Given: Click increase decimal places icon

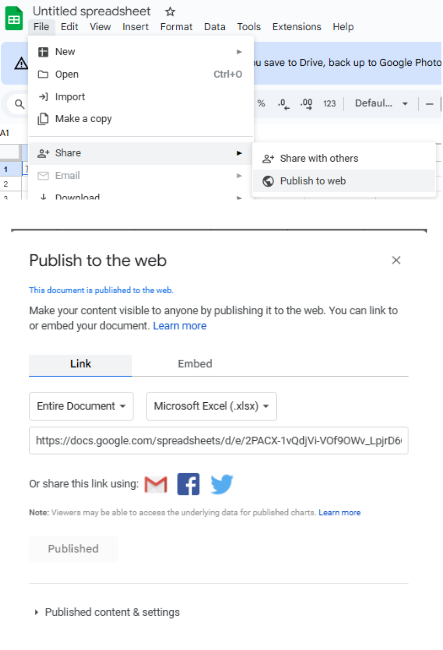Looking at the screenshot, I should coord(306,104).
